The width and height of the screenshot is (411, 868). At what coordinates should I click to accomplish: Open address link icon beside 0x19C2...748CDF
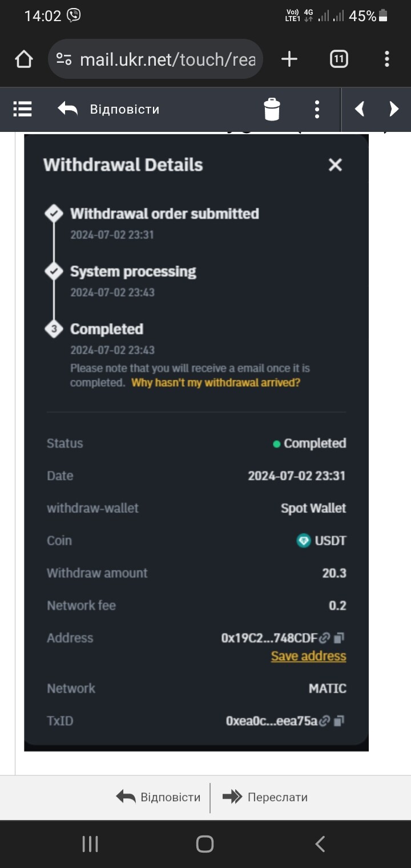pyautogui.click(x=324, y=638)
